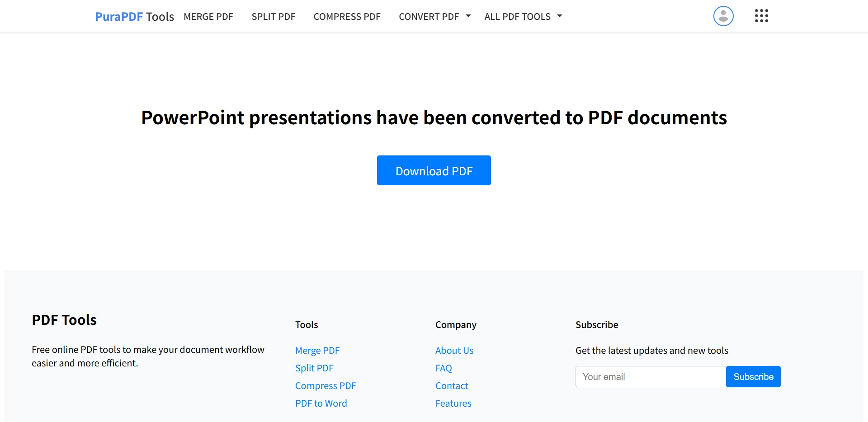This screenshot has height=422, width=868.
Task: Open SPLIT PDF in the top menu
Action: coord(273,16)
